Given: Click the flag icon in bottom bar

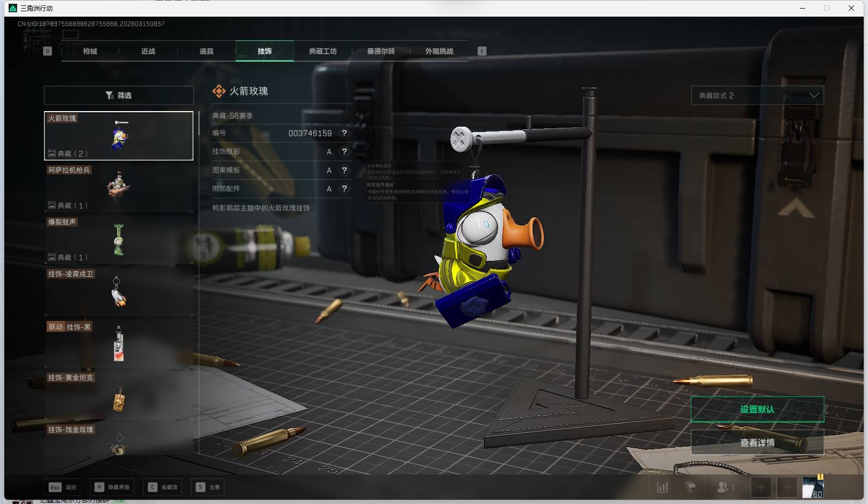Looking at the screenshot, I should [691, 487].
